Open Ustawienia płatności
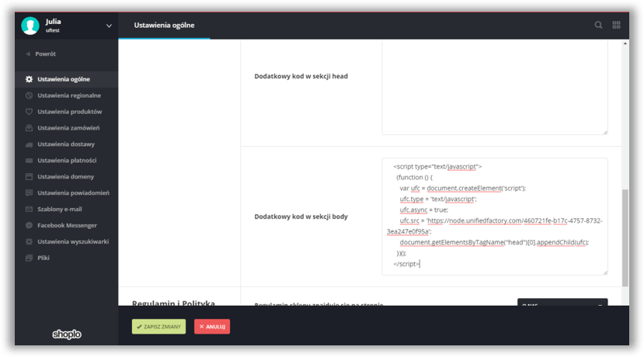Screen dimensions: 644x357 click(67, 161)
